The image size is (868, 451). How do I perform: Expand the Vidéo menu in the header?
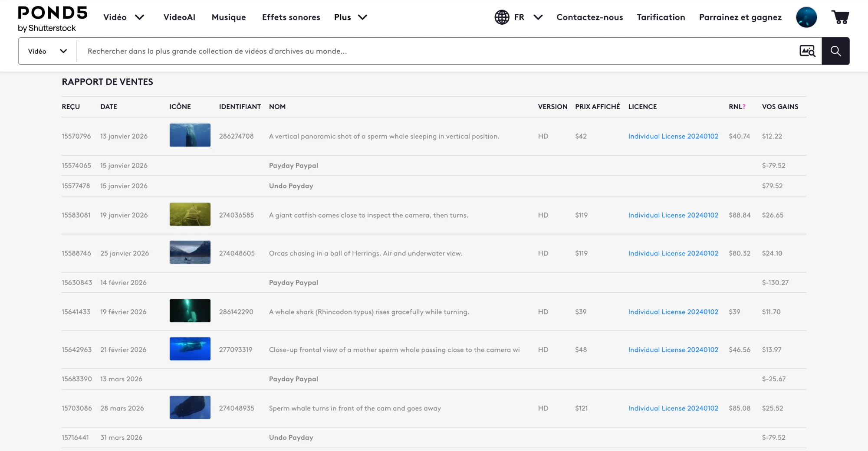pyautogui.click(x=124, y=17)
